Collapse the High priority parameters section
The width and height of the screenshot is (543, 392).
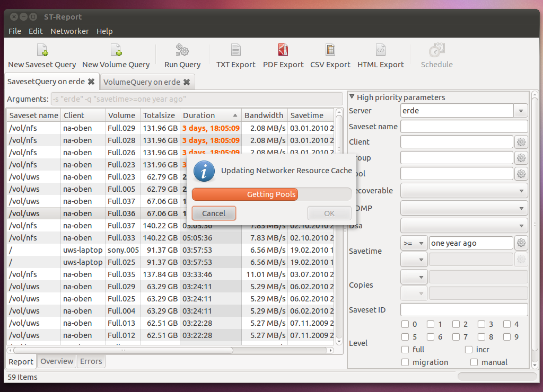click(352, 97)
